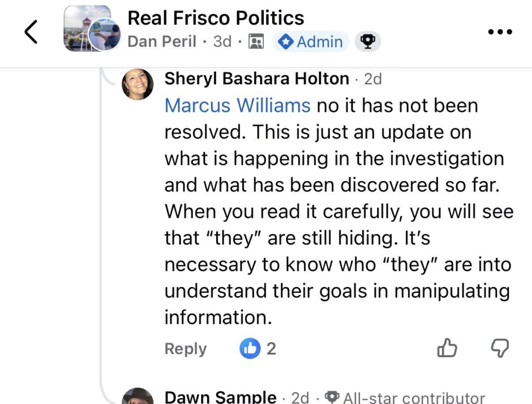Tap Sheryl Bashara Holton's profile picture
Image resolution: width=532 pixels, height=404 pixels.
(138, 84)
